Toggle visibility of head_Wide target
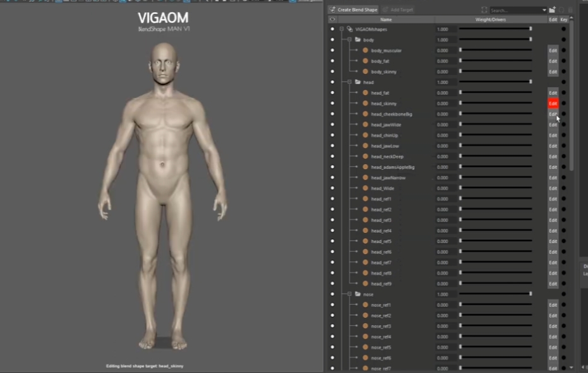588x373 pixels. coord(332,188)
